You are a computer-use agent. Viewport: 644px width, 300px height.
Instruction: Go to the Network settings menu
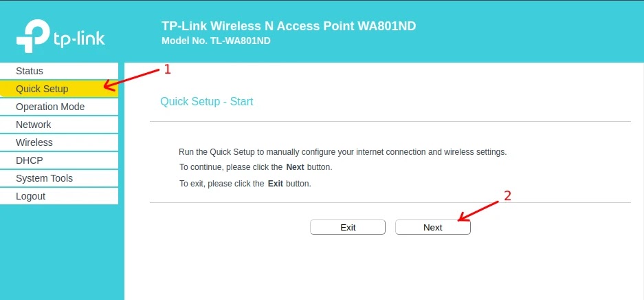point(59,125)
